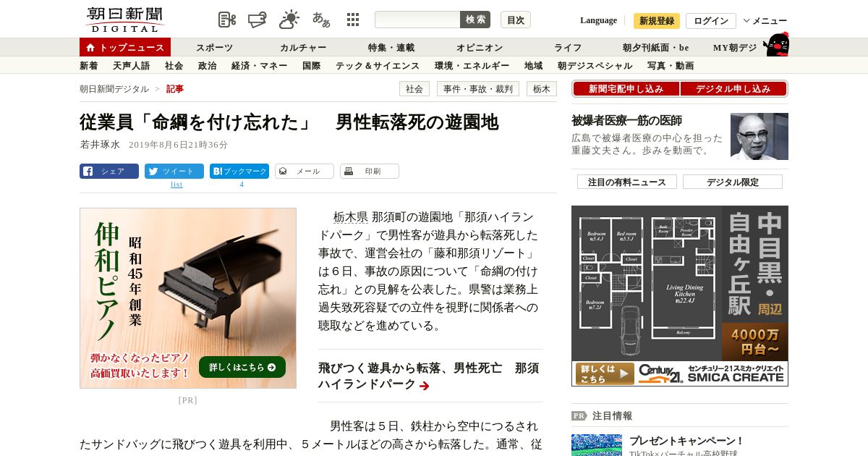The height and width of the screenshot is (456, 868).
Task: Bookmark with Hatena ブックマーク button
Action: tap(239, 172)
